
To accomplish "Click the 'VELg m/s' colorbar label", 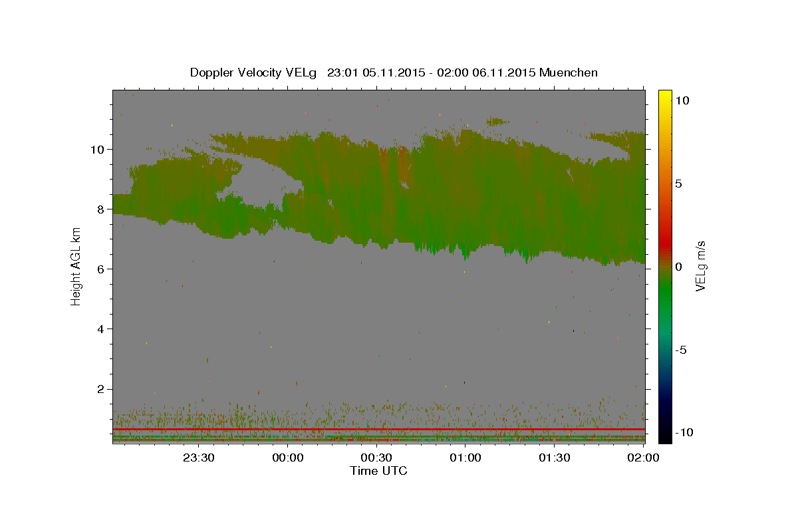I will tap(700, 266).
